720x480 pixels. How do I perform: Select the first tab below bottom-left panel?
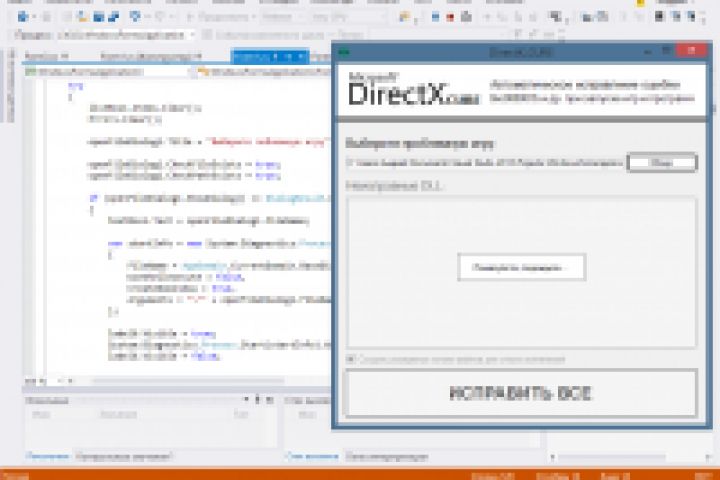[x=47, y=456]
